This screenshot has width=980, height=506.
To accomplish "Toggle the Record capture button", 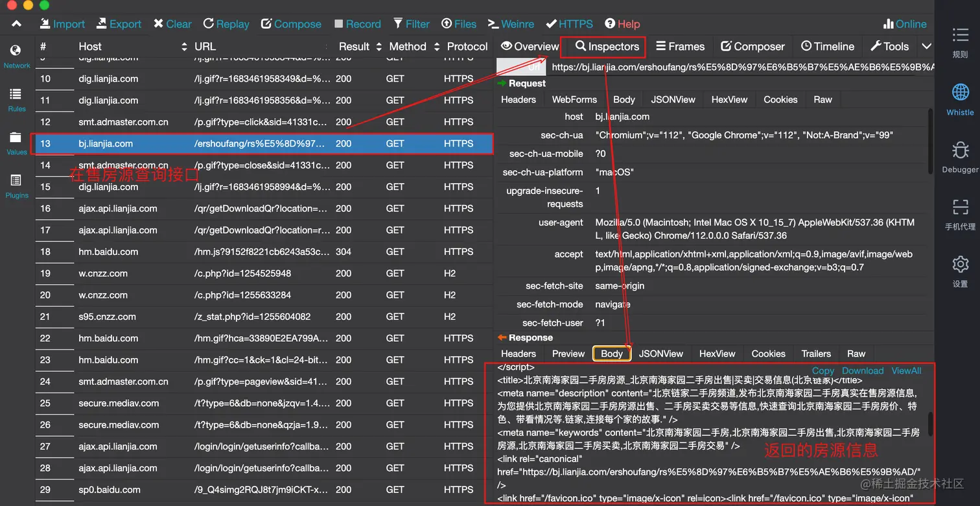I will click(x=358, y=24).
